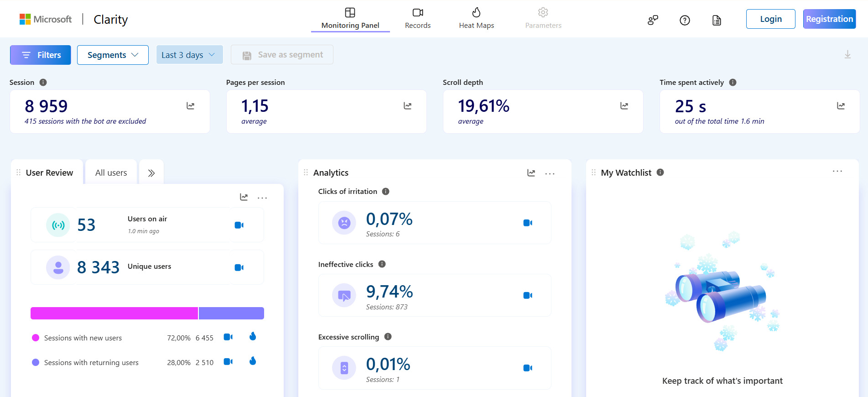Open the Last 3 days date dropdown
This screenshot has width=868, height=397.
click(x=189, y=55)
